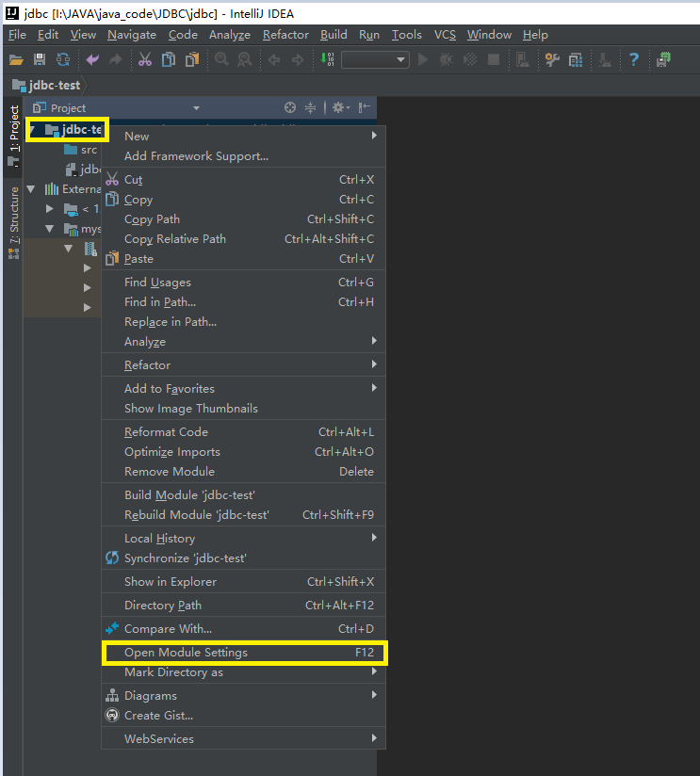Viewport: 700px width, 776px height.
Task: Click the Paste toolbar icon
Action: [192, 60]
